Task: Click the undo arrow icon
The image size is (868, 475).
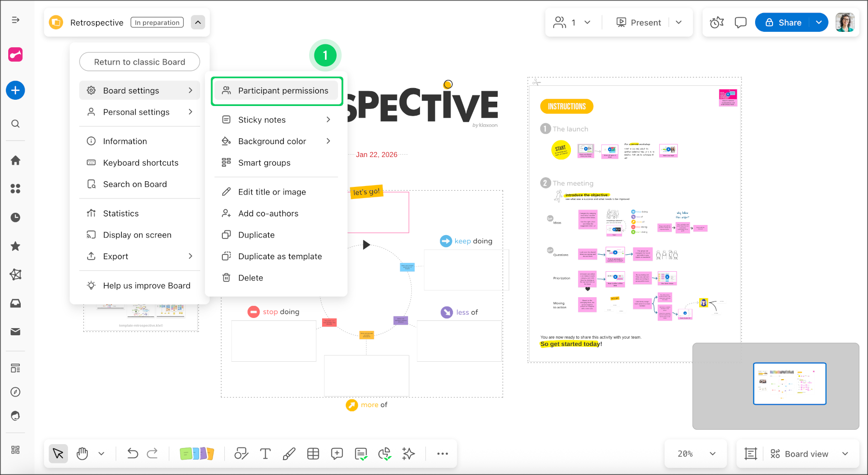Action: [x=133, y=453]
